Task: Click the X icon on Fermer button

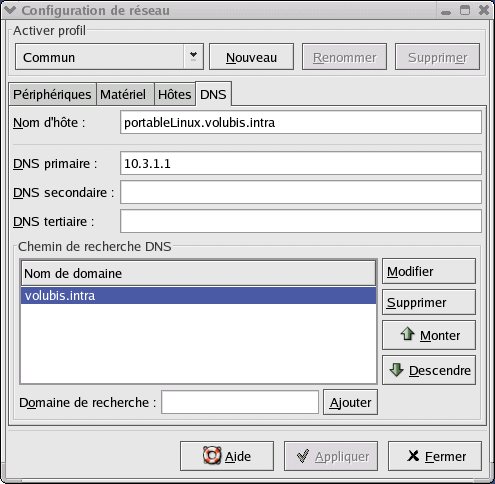Action: click(x=413, y=455)
